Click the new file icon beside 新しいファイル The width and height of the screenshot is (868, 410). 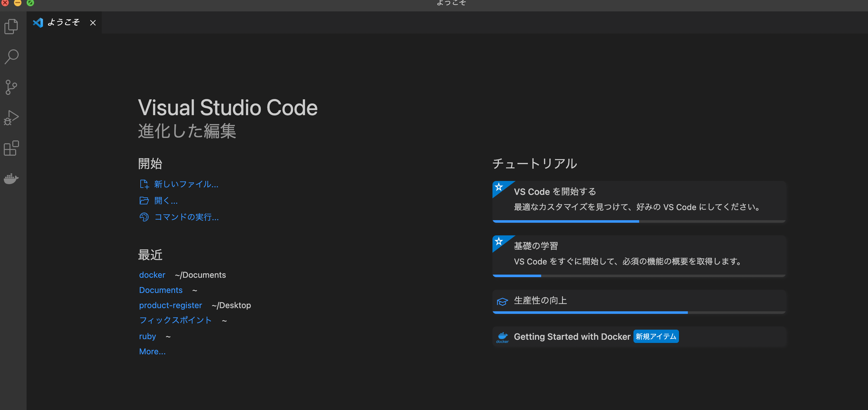coord(144,184)
